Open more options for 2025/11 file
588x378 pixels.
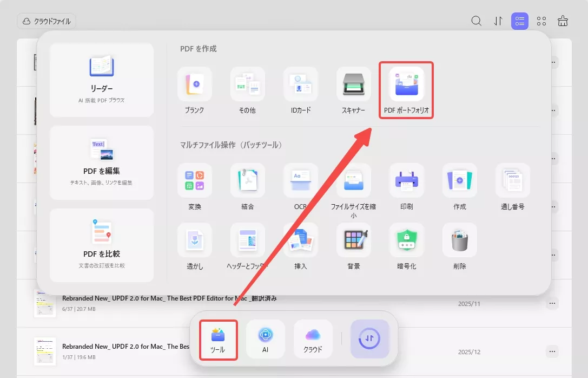point(552,303)
